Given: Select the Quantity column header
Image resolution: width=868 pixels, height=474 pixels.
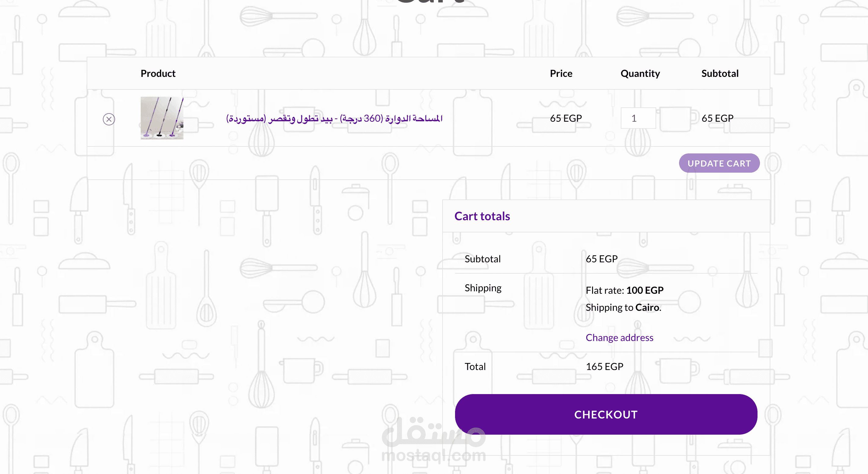Looking at the screenshot, I should tap(640, 74).
